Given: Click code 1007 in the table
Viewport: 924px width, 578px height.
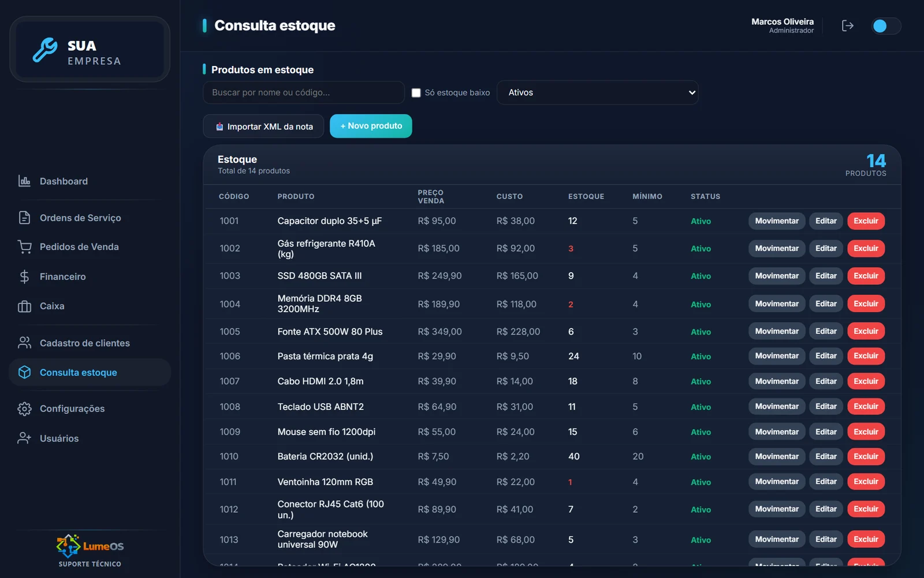Looking at the screenshot, I should (x=229, y=381).
